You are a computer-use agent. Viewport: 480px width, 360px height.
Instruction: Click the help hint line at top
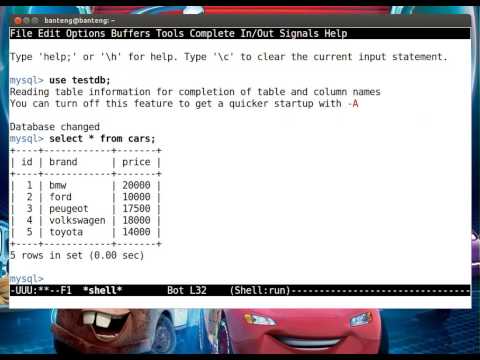(228, 57)
